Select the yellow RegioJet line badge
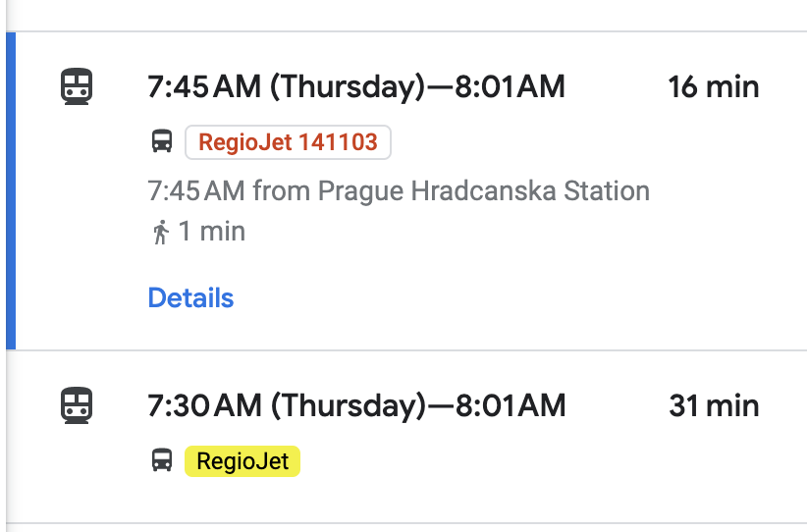 [x=242, y=461]
